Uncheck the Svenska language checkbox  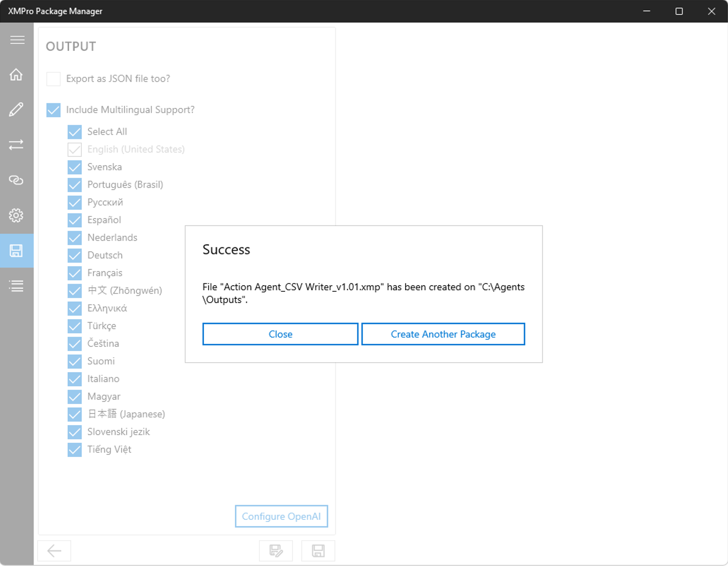click(75, 167)
